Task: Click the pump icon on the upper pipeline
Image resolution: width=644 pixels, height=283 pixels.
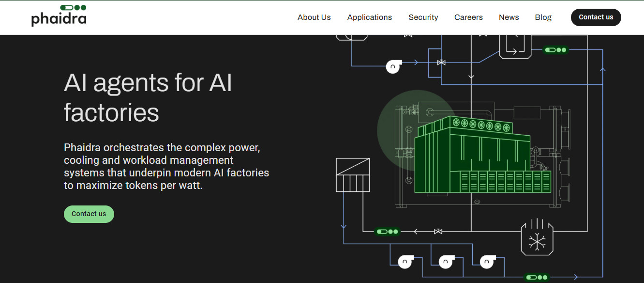Action: point(393,66)
